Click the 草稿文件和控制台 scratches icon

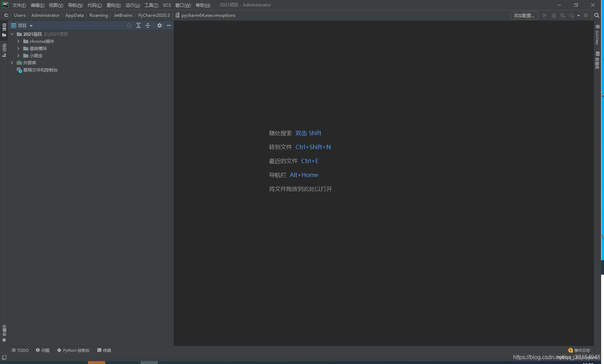(x=19, y=70)
